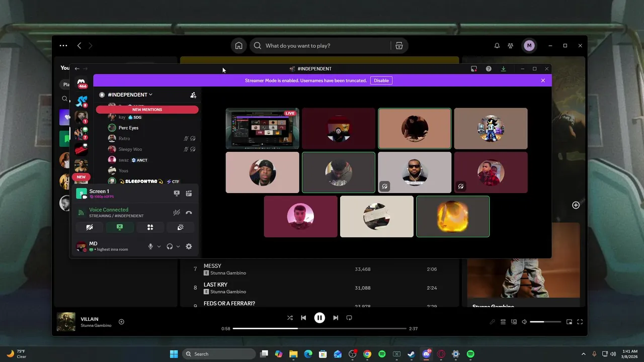Open microphone input options chevron
This screenshot has height=362, width=644.
click(x=159, y=246)
